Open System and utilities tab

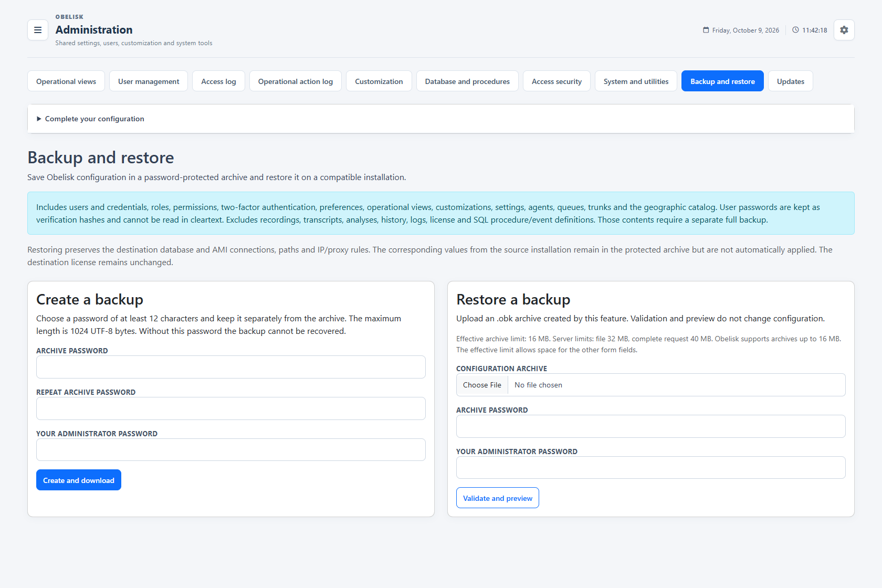636,81
